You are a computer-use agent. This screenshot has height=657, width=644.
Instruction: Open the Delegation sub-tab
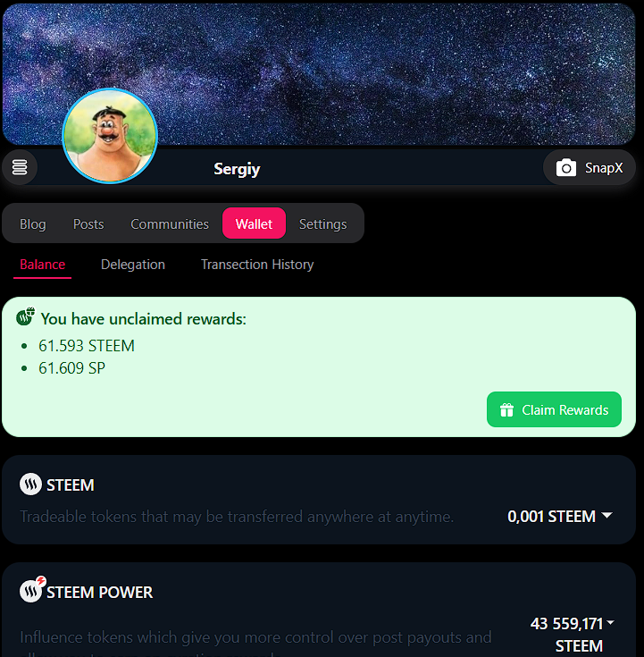133,265
